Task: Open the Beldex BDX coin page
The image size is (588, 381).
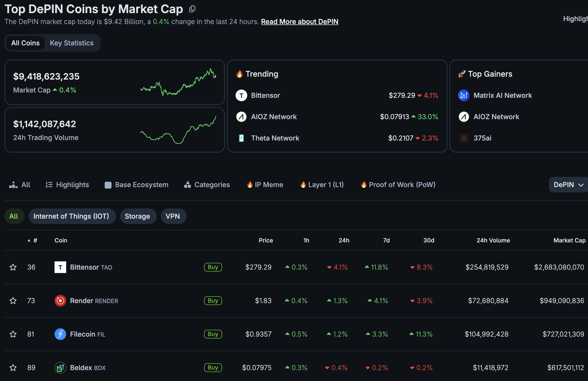Action: [x=88, y=367]
